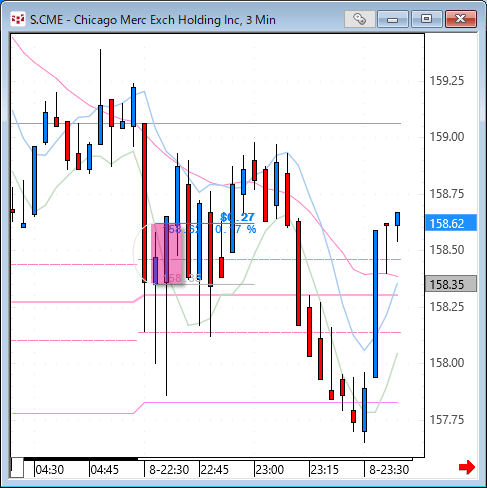Select the pink shaded measurement rectangle
Viewport: 487px width, 488px height.
click(x=167, y=254)
